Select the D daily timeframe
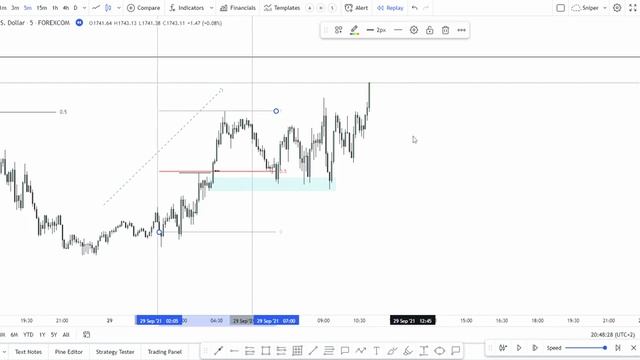The height and width of the screenshot is (360, 640). coord(76,8)
